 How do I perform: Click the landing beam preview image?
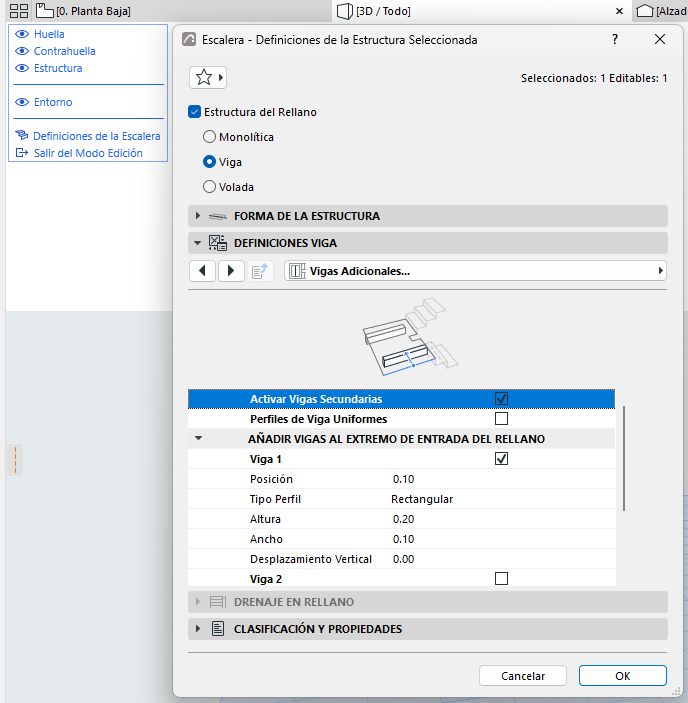pyautogui.click(x=410, y=337)
